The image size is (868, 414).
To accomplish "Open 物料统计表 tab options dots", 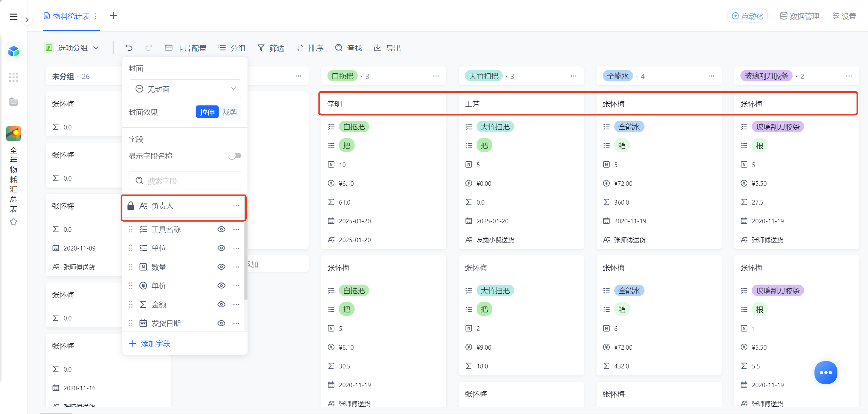I will pos(96,16).
